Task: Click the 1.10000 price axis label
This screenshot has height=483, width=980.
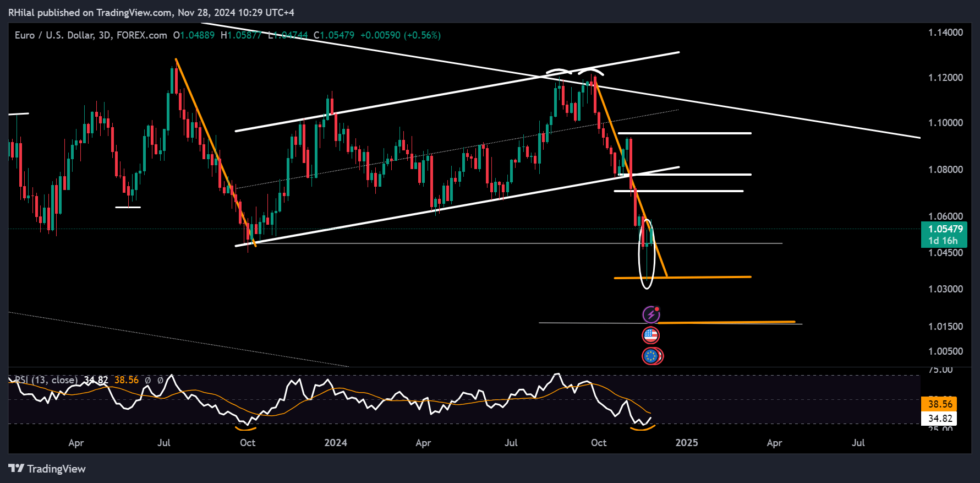Action: [x=945, y=123]
